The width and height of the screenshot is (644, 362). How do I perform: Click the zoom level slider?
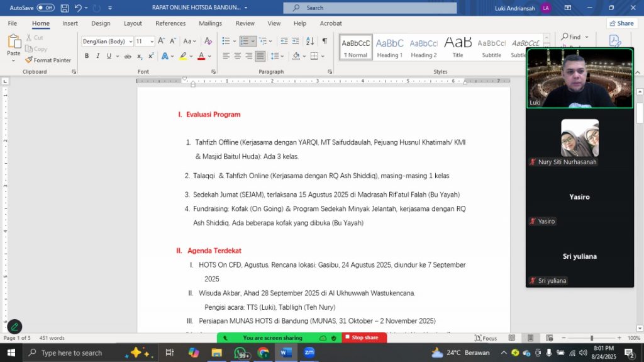click(592, 338)
